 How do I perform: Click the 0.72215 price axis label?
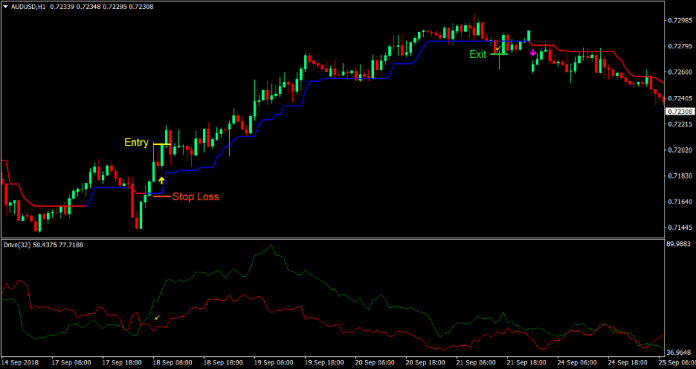click(x=680, y=124)
